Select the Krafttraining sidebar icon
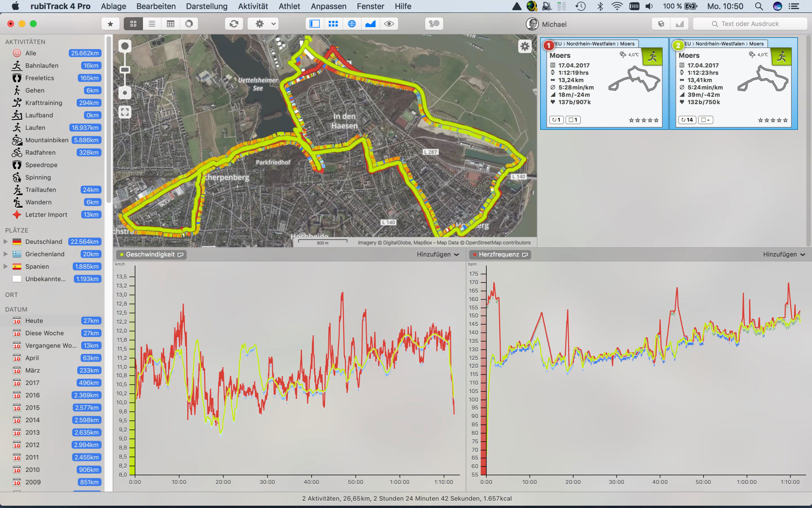Screen dimensions: 812x508 (x=17, y=103)
